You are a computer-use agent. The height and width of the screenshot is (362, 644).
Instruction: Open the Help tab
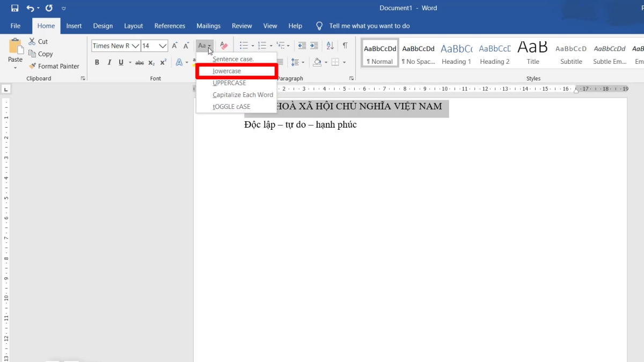(x=295, y=26)
